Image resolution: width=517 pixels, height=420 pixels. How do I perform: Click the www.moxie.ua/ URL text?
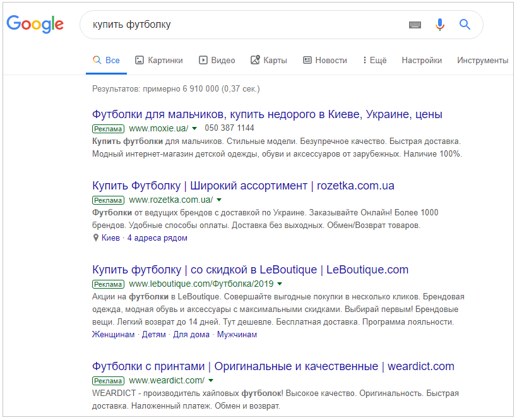pos(158,128)
